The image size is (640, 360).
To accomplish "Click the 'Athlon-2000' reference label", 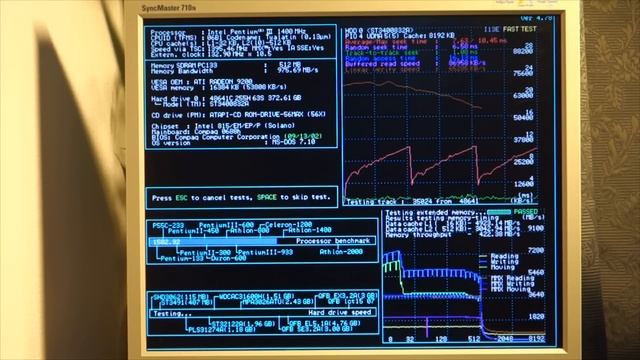I will pyautogui.click(x=341, y=252).
